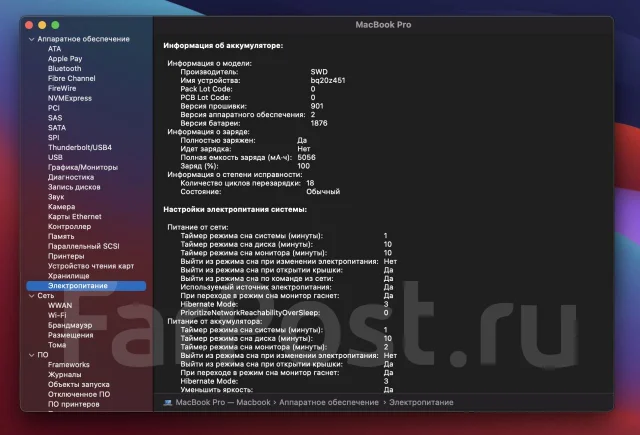Select Камера in the sidebar
Screen dimensions: 640x435
tap(61, 207)
